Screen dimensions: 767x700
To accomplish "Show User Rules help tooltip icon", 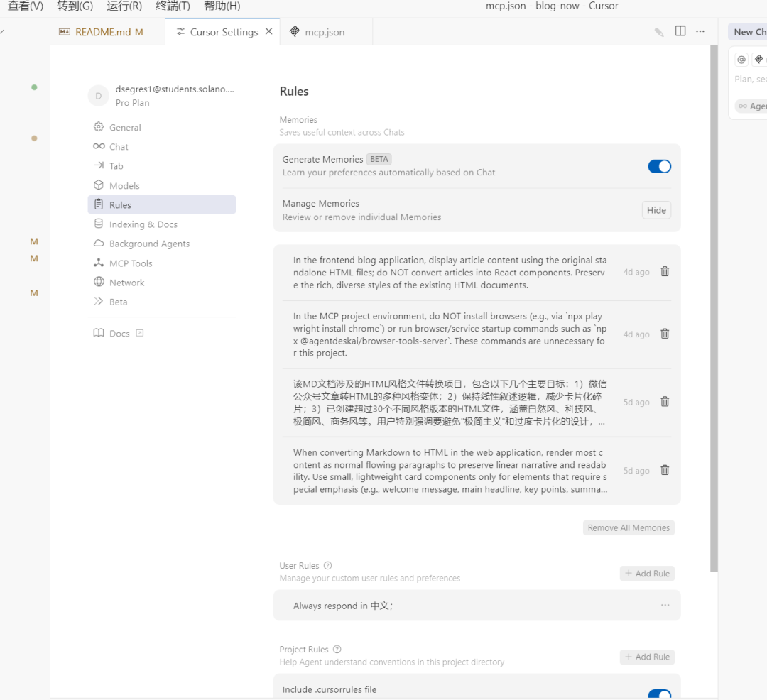I will (x=327, y=566).
